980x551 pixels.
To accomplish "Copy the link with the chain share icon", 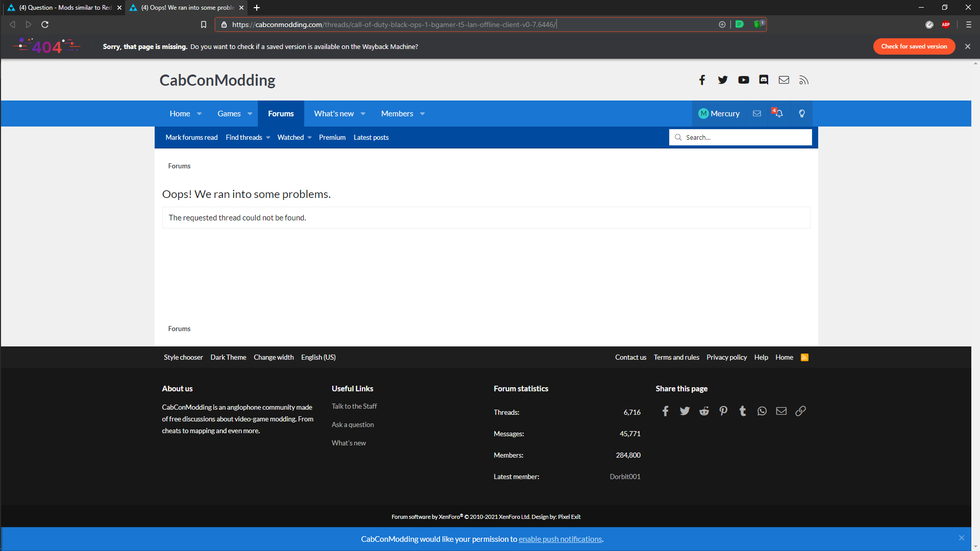I will 800,411.
